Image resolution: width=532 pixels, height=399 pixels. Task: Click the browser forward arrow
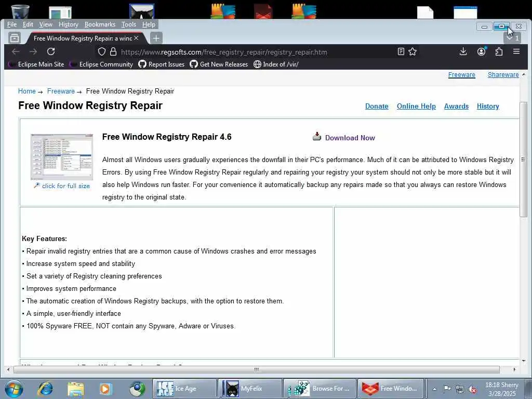coord(33,51)
